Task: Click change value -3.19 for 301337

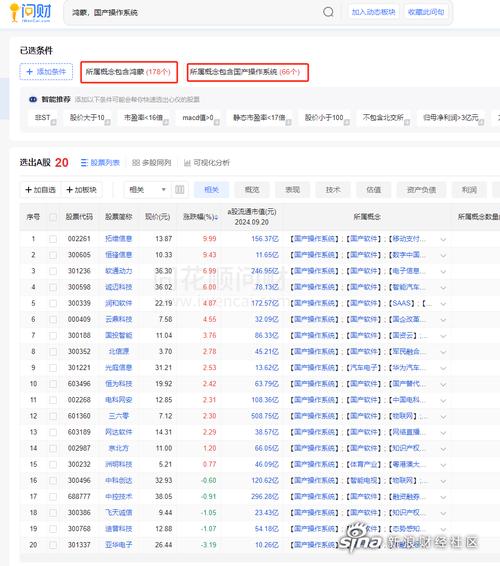Action: pyautogui.click(x=209, y=545)
